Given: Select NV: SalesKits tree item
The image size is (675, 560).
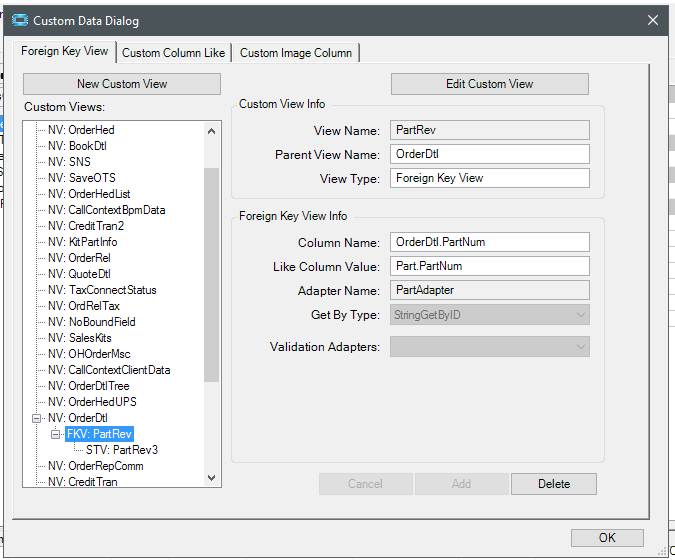Looking at the screenshot, I should [80, 338].
